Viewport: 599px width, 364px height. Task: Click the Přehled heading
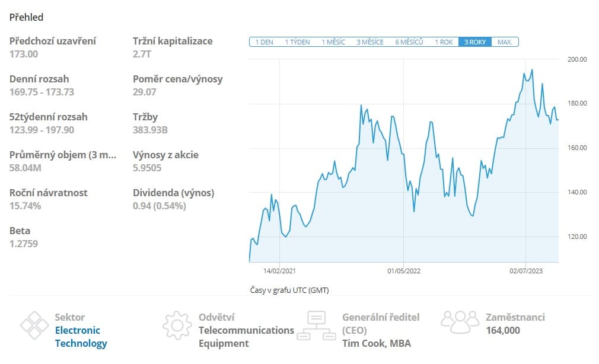(x=26, y=17)
